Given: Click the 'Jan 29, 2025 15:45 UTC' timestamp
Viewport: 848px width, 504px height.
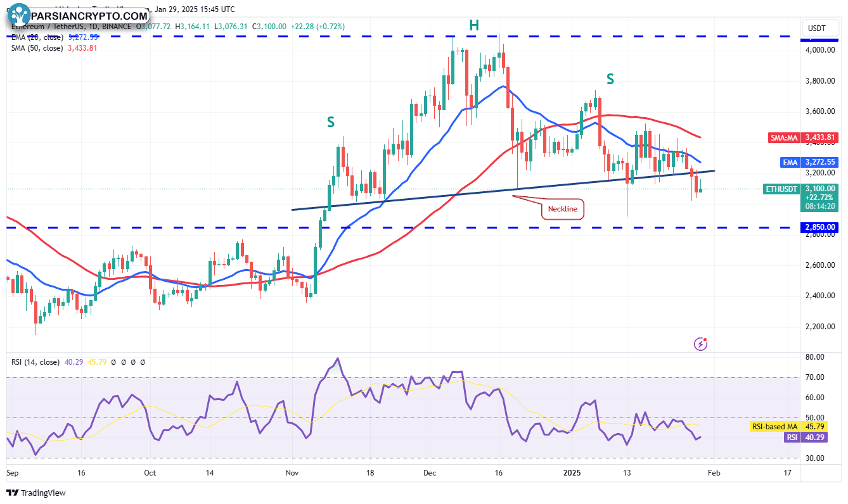Looking at the screenshot, I should pyautogui.click(x=194, y=9).
